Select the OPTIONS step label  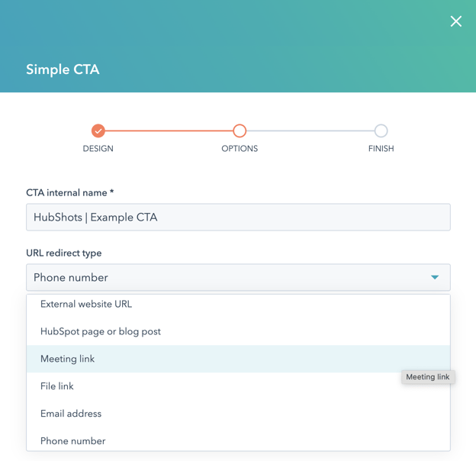(240, 149)
